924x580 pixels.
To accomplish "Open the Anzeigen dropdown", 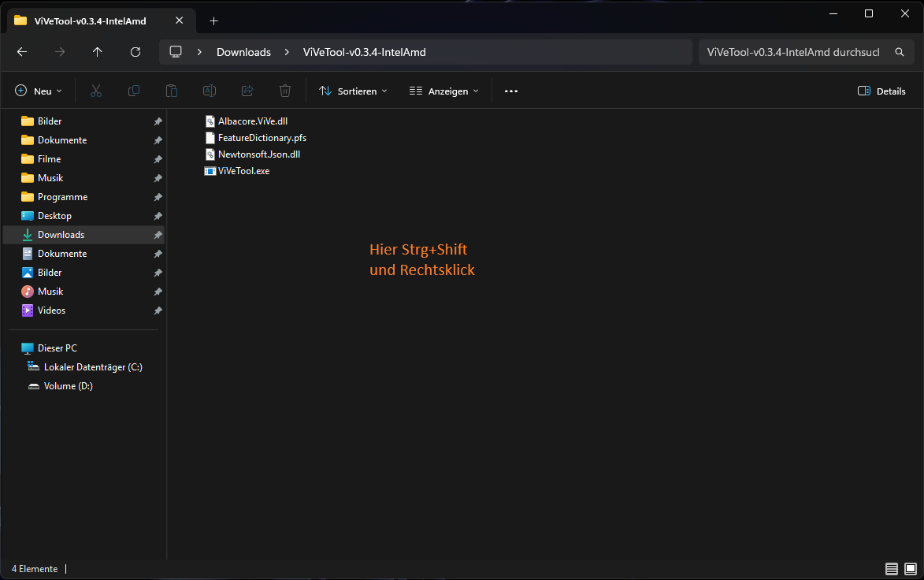I will pos(443,91).
